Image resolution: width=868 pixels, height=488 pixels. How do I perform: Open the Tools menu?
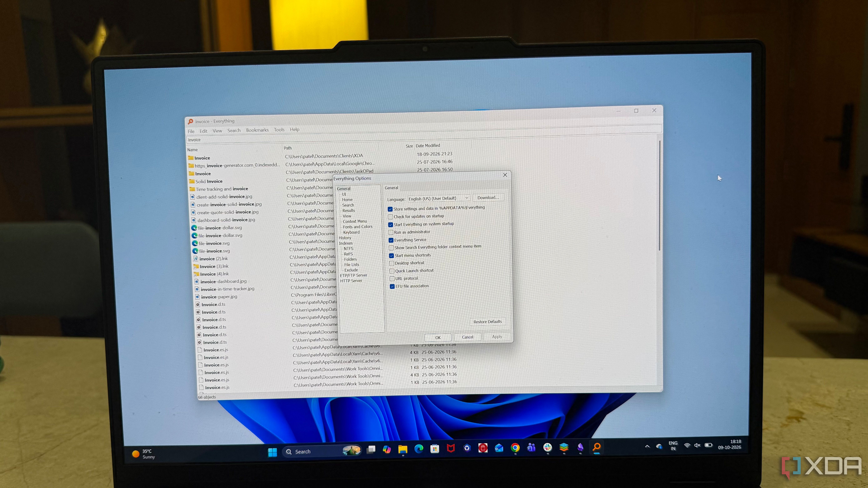(x=279, y=130)
